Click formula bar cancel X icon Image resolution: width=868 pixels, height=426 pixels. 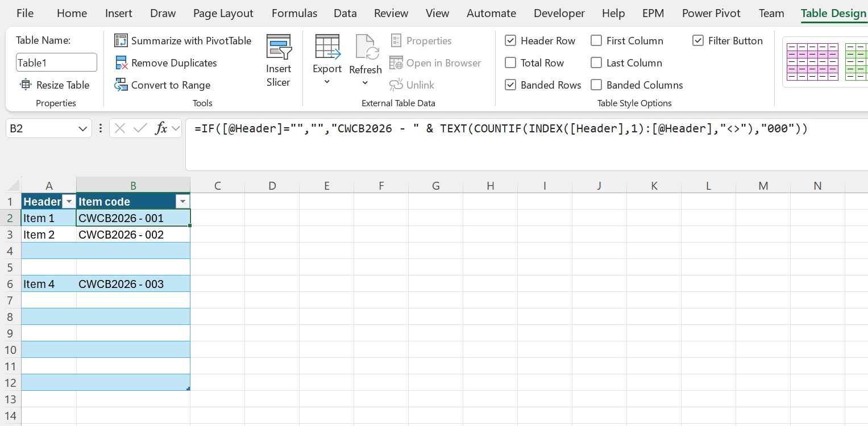click(x=120, y=128)
